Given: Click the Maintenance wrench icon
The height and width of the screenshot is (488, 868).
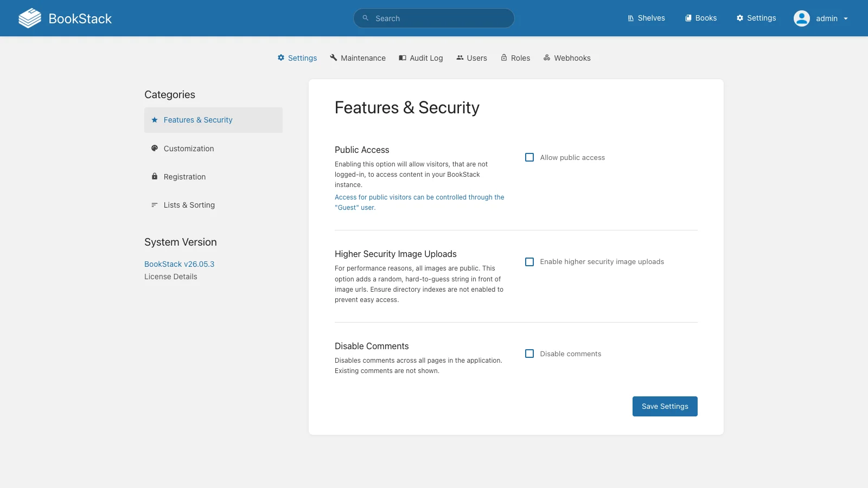Looking at the screenshot, I should pos(334,57).
